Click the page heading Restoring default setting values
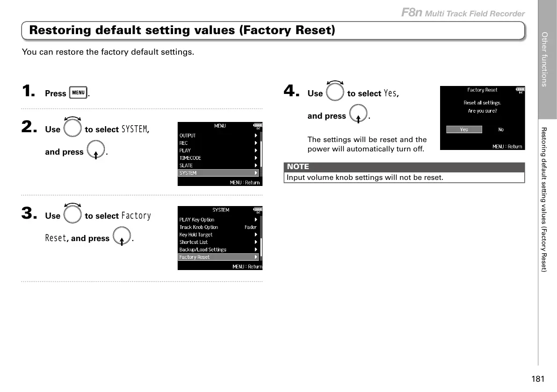The width and height of the screenshot is (557, 392). click(x=182, y=30)
